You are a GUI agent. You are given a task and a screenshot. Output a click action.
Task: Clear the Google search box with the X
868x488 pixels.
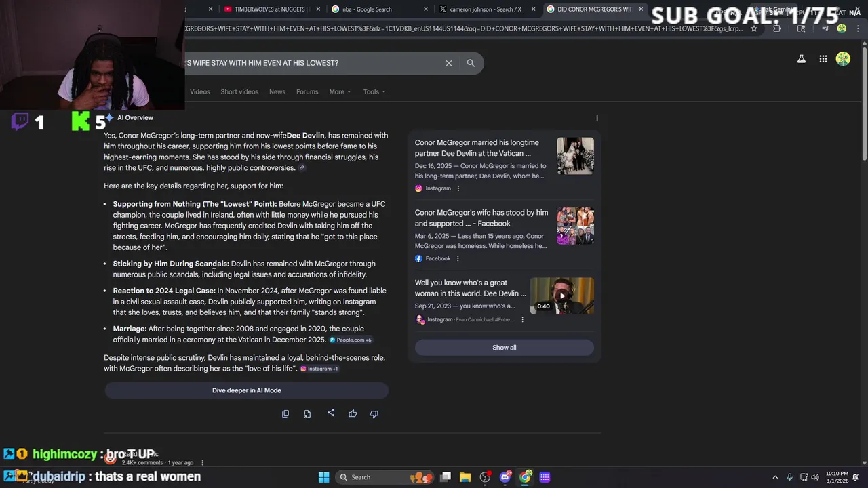click(448, 63)
